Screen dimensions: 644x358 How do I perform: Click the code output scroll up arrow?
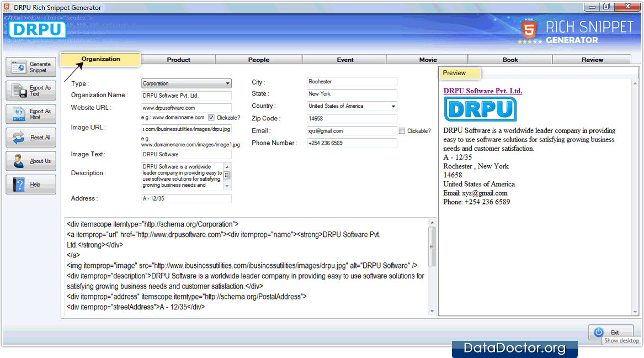click(x=432, y=223)
